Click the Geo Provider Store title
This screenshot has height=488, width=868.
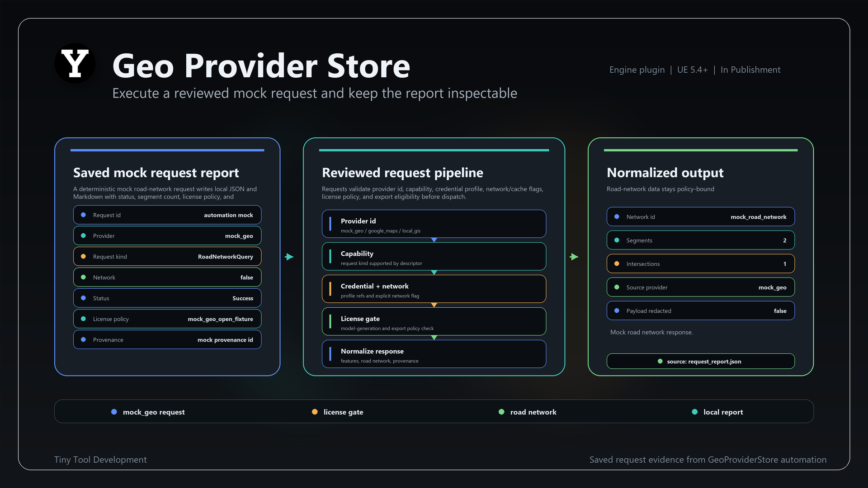261,66
